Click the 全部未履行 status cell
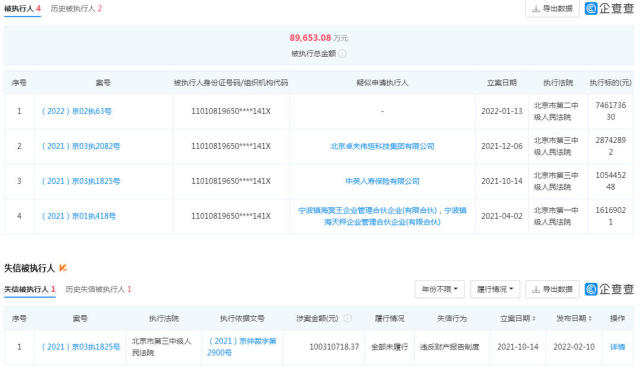The height and width of the screenshot is (375, 641). click(x=389, y=347)
